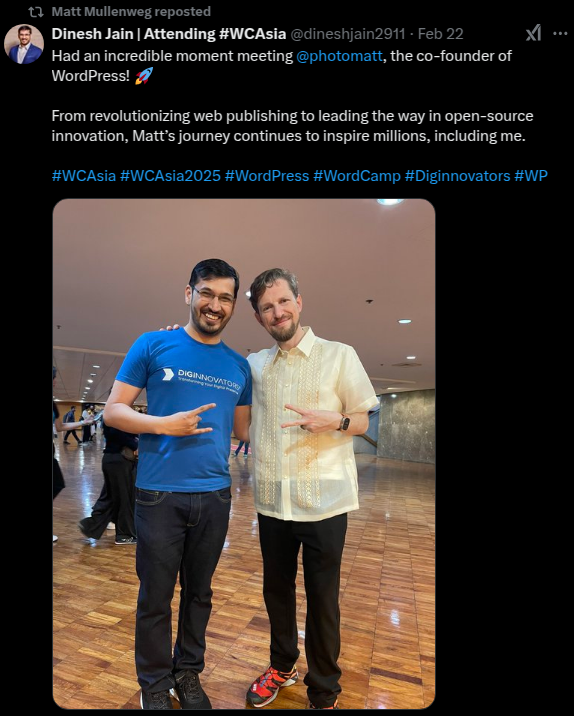The height and width of the screenshot is (716, 574).
Task: Click the #WP hashtag
Action: 531,176
